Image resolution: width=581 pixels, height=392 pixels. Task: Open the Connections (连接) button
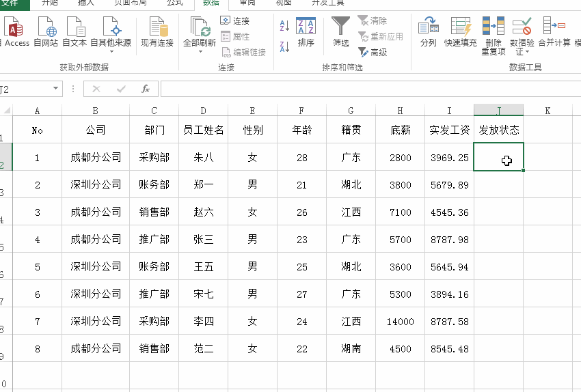(235, 20)
